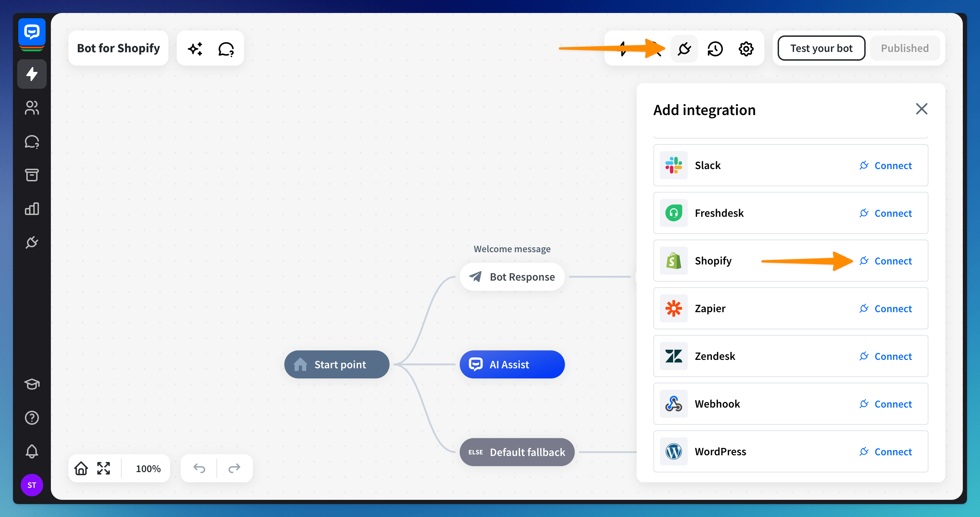
Task: Open integrations plug icon in top toolbar
Action: tap(684, 49)
